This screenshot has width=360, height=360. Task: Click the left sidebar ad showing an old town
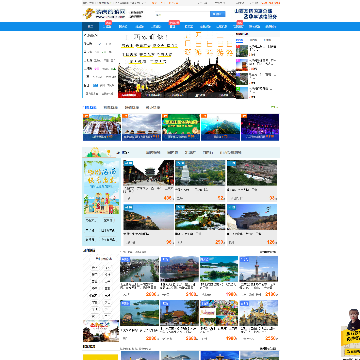point(101,331)
